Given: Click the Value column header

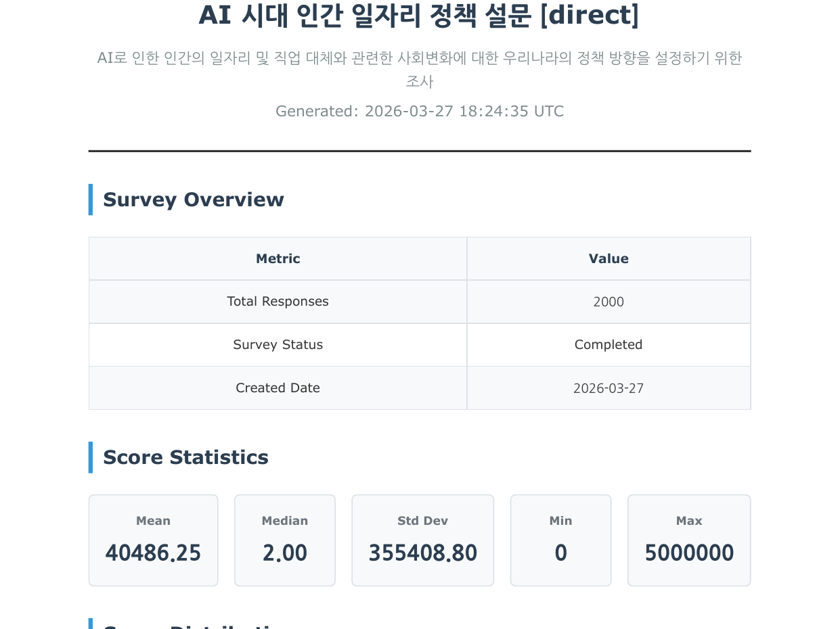Looking at the screenshot, I should click(608, 258).
